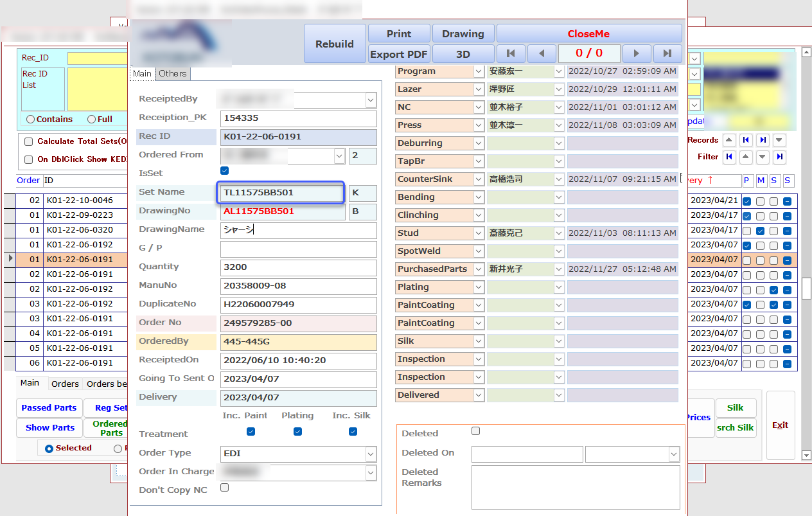The width and height of the screenshot is (812, 516).
Task: Open the Program process dropdown arrow
Action: click(479, 71)
